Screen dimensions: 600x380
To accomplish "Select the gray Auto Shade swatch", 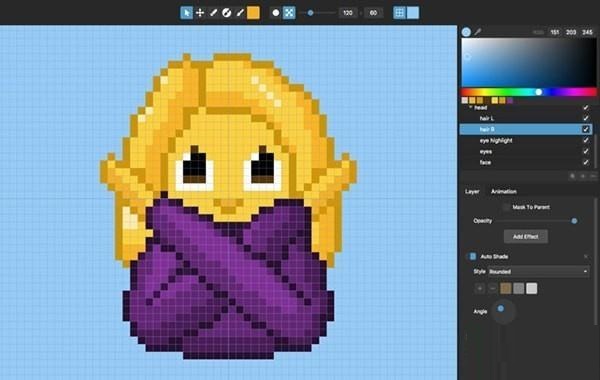I will click(518, 288).
